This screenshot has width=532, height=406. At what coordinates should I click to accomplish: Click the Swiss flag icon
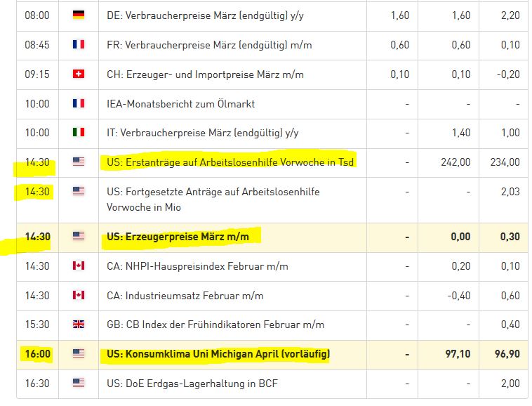(x=79, y=74)
